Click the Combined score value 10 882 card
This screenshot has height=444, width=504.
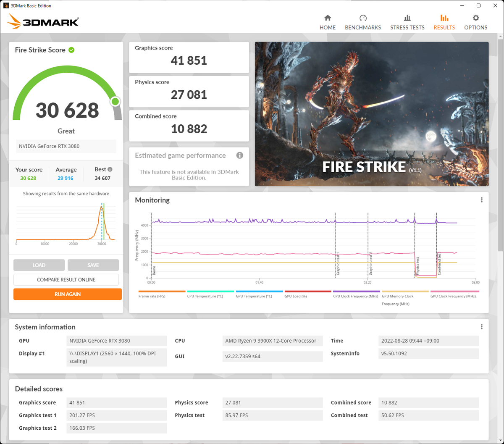[189, 126]
